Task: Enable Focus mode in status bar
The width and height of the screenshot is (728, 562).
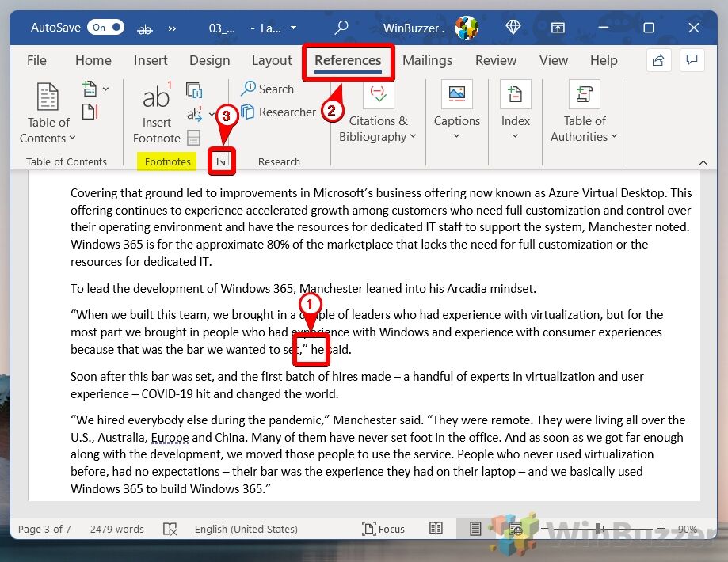Action: coord(383,529)
